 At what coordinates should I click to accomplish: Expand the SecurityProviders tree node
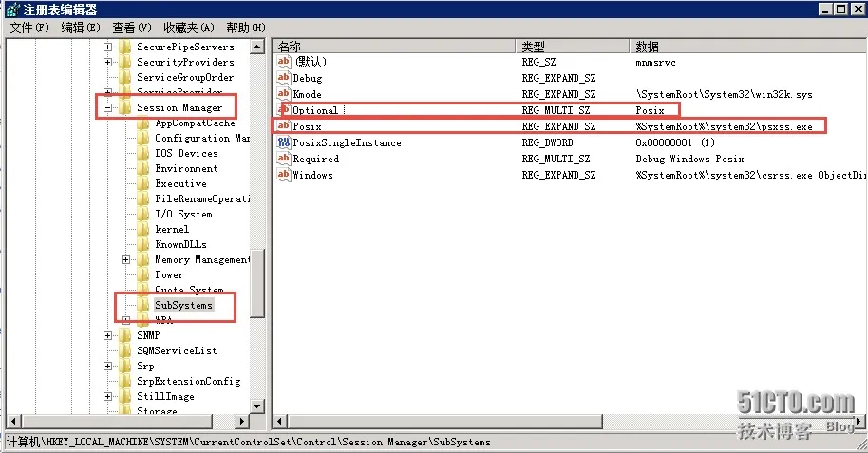[108, 62]
